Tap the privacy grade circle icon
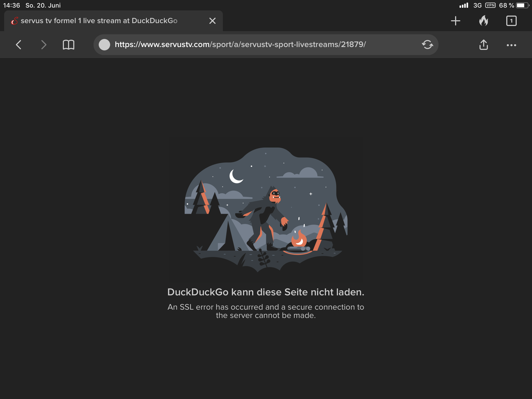532x399 pixels. 104,45
